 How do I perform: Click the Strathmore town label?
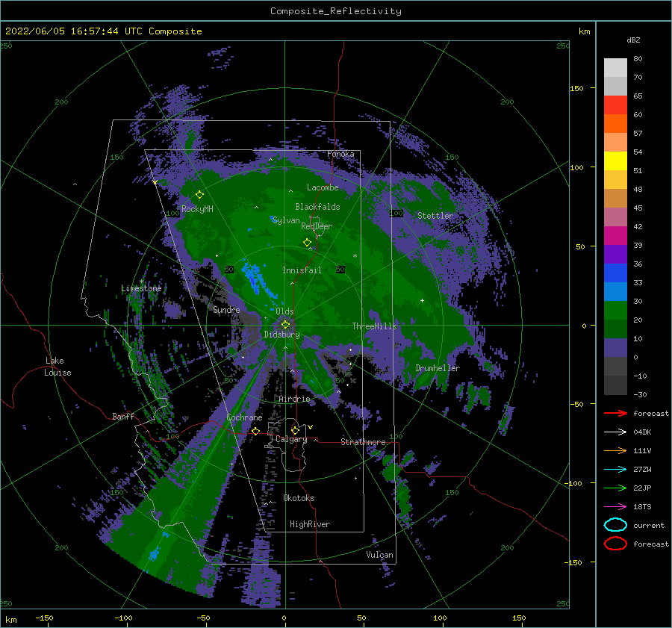(x=363, y=441)
